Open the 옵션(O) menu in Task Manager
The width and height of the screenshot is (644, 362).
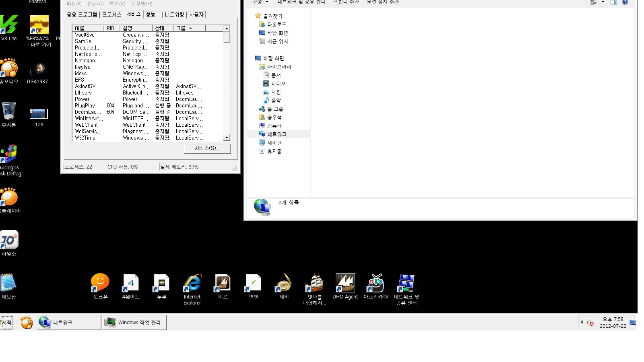[95, 4]
